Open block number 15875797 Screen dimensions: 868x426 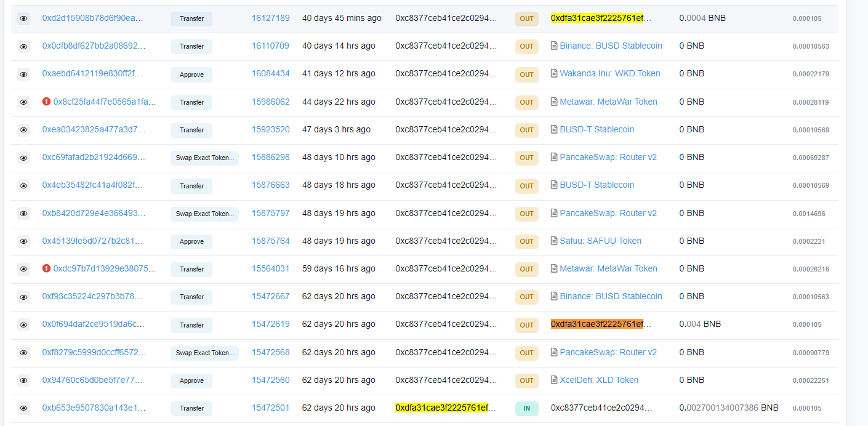tap(270, 213)
